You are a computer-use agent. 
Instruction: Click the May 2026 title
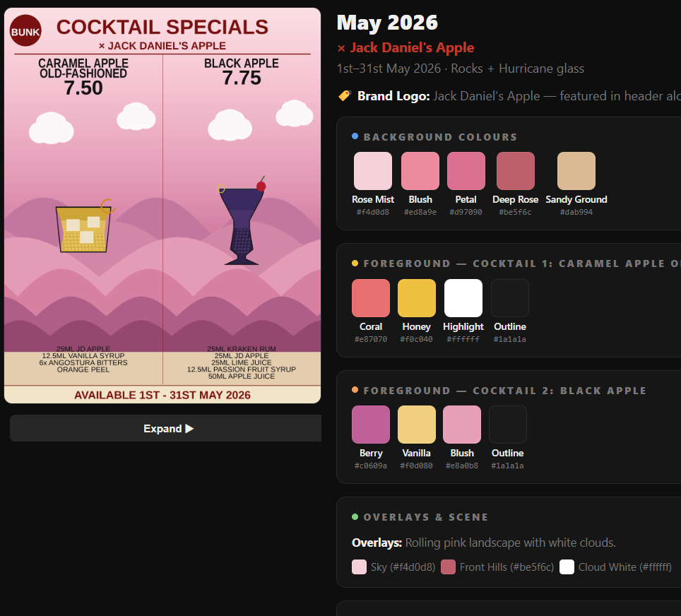tap(387, 23)
